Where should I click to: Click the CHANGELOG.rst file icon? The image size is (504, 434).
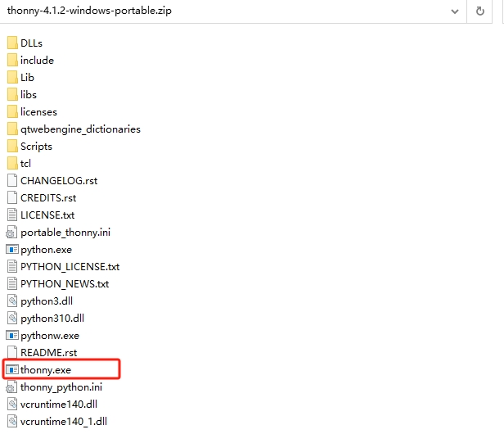click(12, 180)
